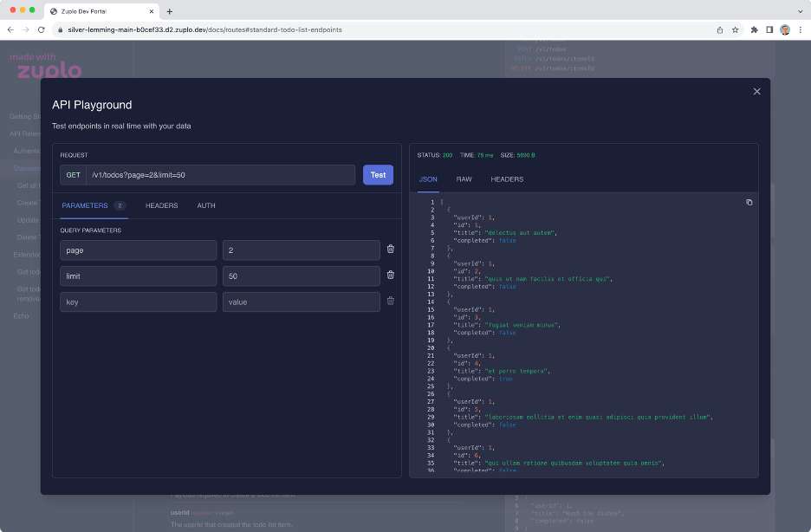Click the empty key placeholder field
Screen dimensions: 811x532
point(138,302)
